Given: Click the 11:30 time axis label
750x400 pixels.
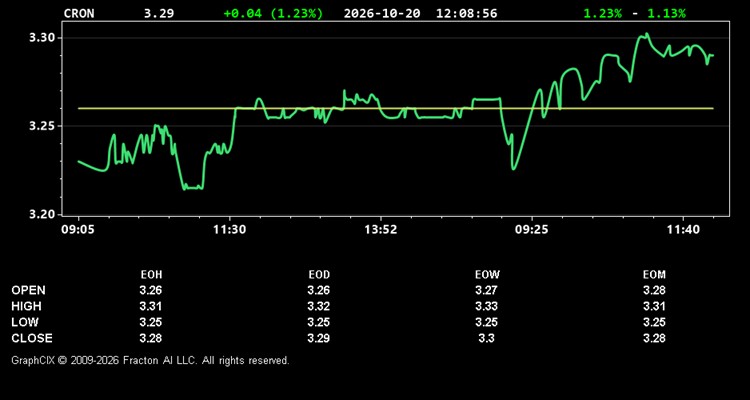Looking at the screenshot, I should [230, 230].
